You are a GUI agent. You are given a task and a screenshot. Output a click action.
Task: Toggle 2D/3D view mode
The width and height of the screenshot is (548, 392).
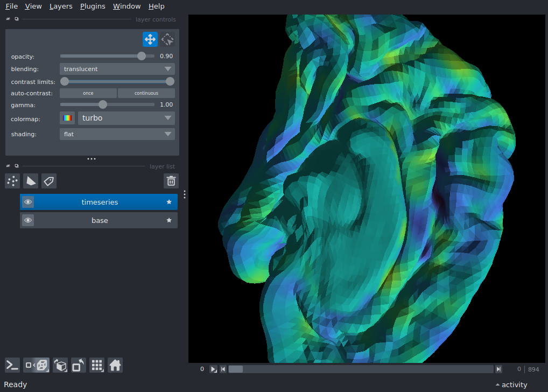click(37, 366)
